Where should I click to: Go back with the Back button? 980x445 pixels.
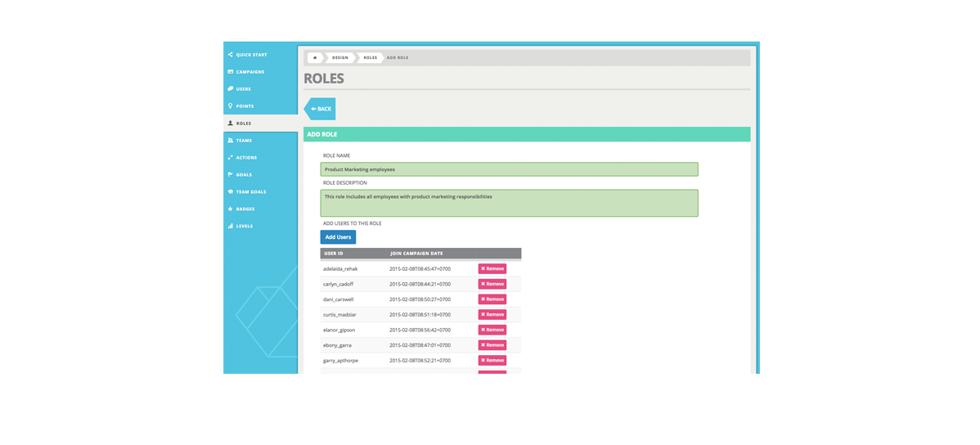320,109
